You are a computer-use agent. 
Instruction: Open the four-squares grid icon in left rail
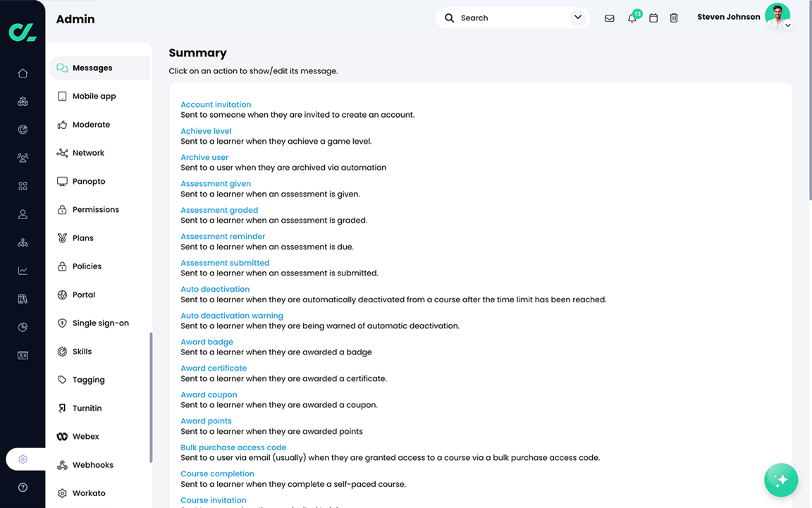23,186
